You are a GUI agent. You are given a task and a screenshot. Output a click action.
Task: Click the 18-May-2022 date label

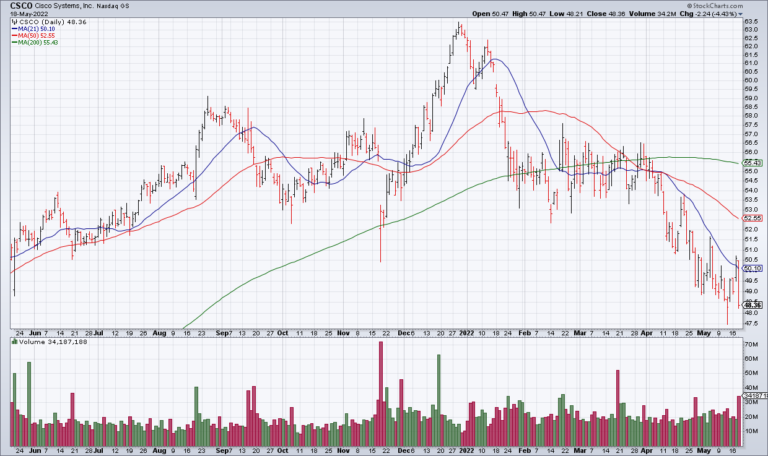coord(27,14)
